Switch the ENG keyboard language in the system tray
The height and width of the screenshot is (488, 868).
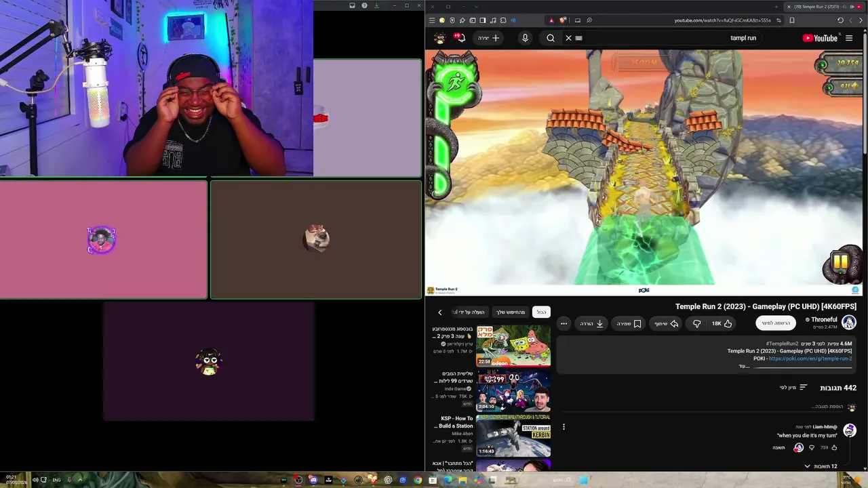56,480
